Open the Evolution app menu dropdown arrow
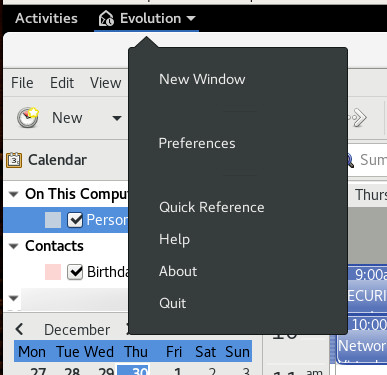The width and height of the screenshot is (387, 375). point(191,18)
